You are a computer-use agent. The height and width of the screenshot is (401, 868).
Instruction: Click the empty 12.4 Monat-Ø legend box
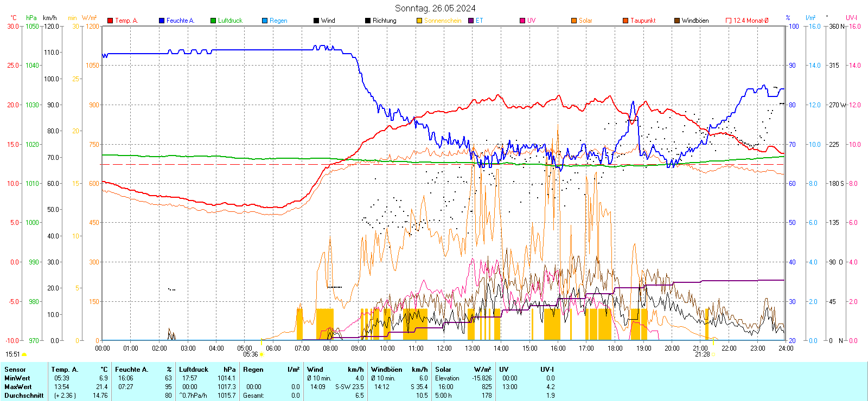pyautogui.click(x=729, y=21)
